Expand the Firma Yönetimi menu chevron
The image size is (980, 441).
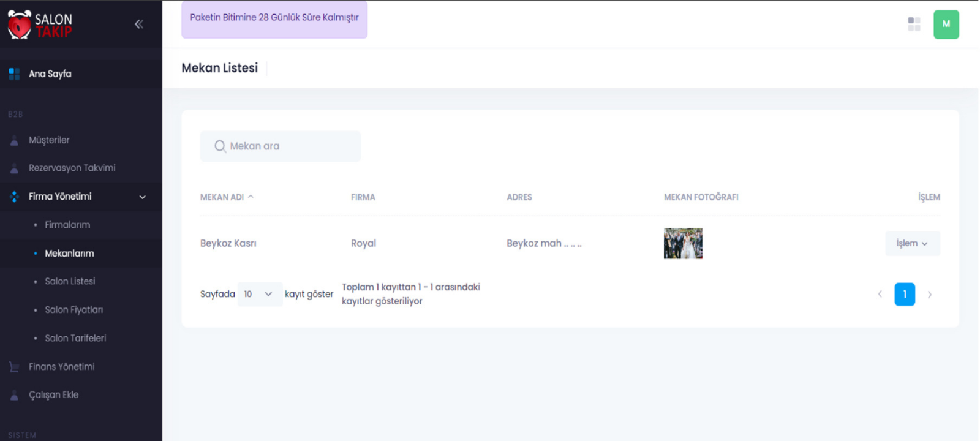[143, 197]
